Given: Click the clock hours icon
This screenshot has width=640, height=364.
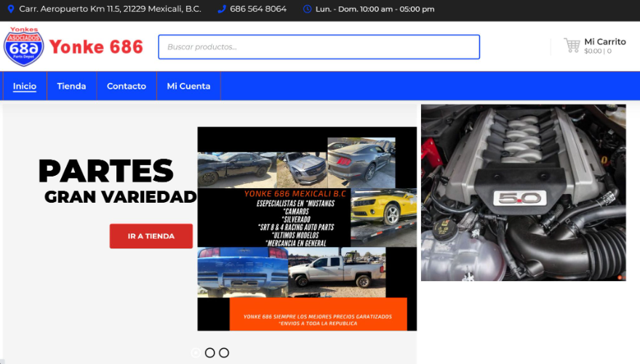Looking at the screenshot, I should 308,9.
